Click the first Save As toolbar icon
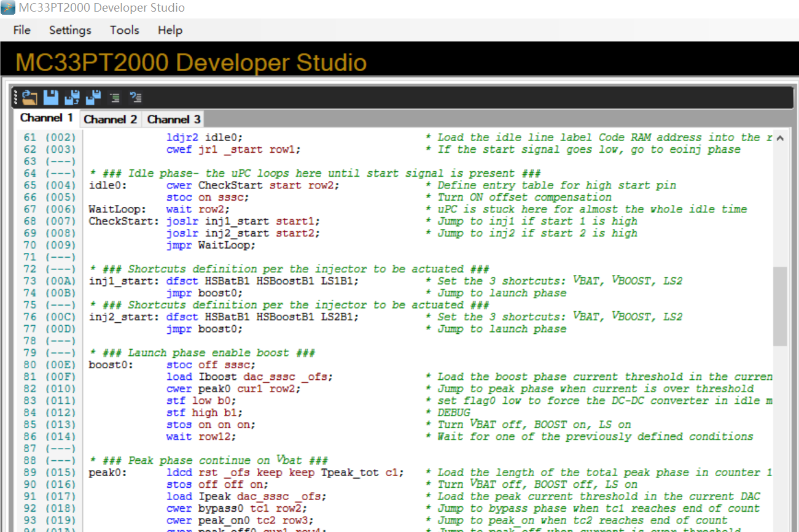 pyautogui.click(x=72, y=97)
